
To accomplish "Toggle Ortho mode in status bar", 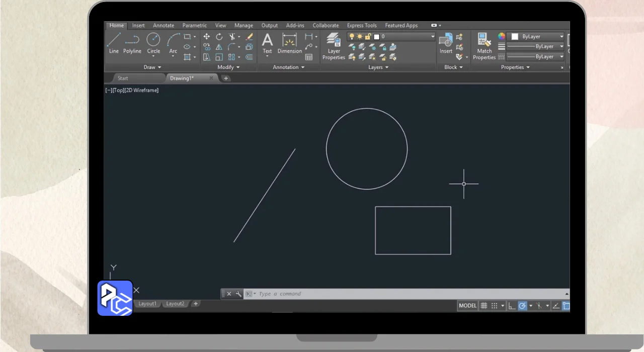I will point(512,306).
